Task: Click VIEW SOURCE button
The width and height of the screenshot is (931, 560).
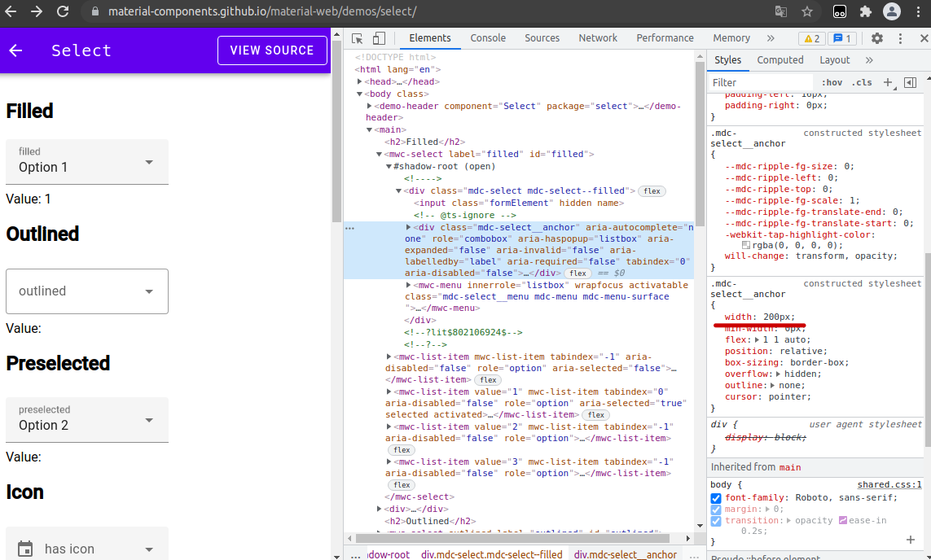Action: 272,50
